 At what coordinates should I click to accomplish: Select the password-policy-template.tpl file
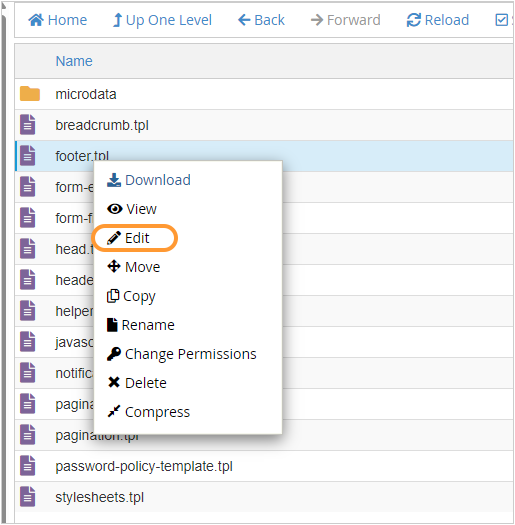(x=264, y=466)
